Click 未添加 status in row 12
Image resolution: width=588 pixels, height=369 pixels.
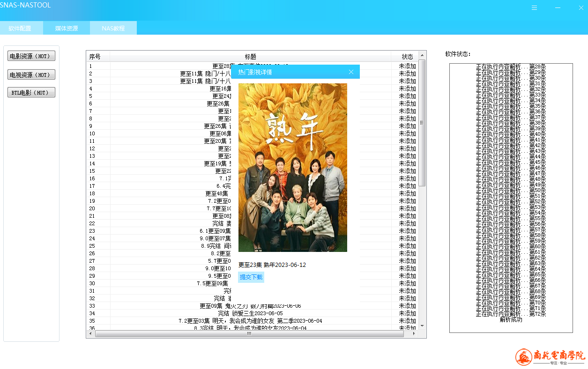point(407,148)
